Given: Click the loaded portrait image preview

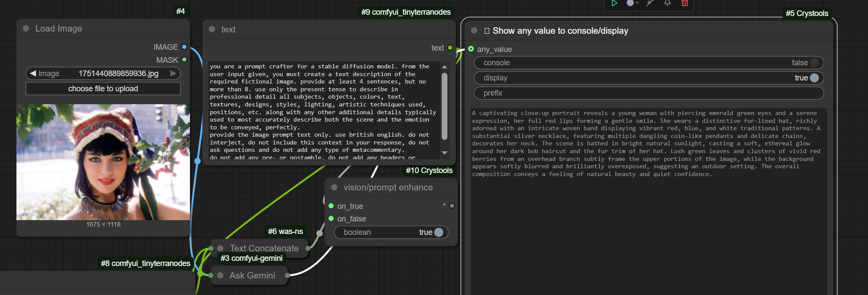Looking at the screenshot, I should [x=103, y=162].
